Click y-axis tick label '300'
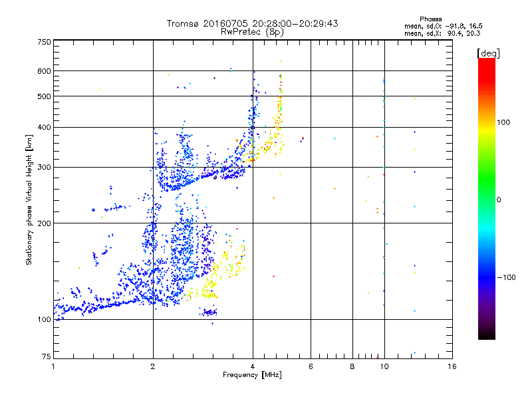Viewport: 532px width, 399px height. point(44,167)
